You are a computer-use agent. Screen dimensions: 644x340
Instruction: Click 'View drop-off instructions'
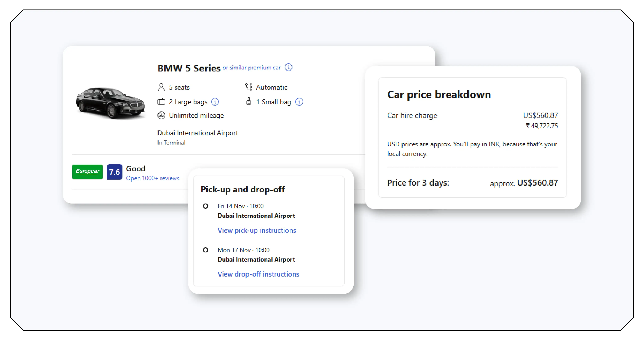(258, 274)
